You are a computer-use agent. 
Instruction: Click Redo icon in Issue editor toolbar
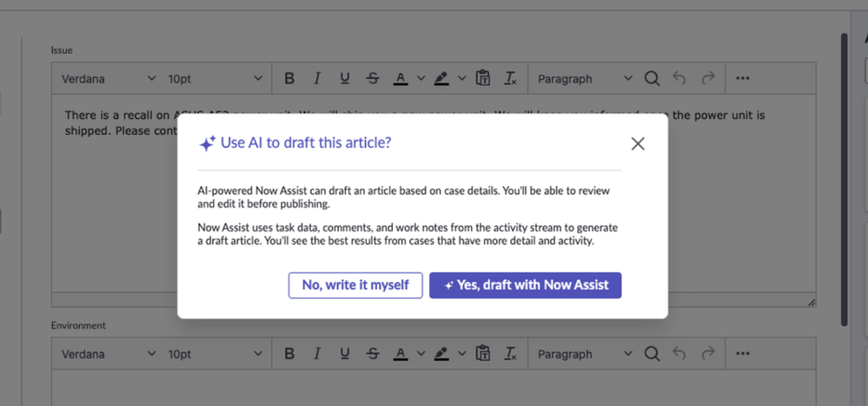[x=708, y=78]
